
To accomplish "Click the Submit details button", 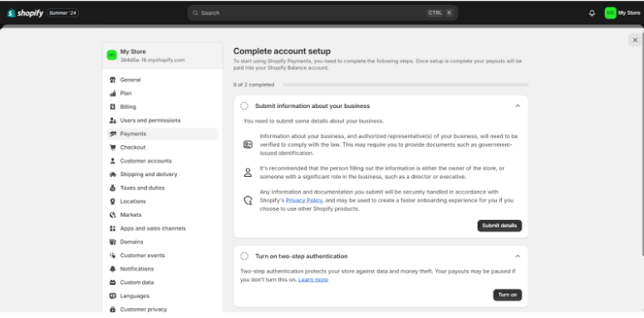I will pos(499,226).
